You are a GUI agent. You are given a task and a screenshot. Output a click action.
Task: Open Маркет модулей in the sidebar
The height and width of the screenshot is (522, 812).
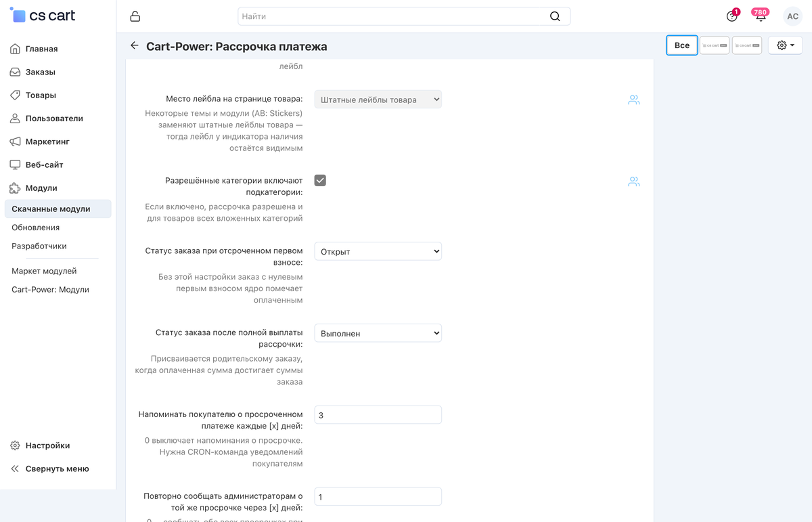tap(44, 271)
